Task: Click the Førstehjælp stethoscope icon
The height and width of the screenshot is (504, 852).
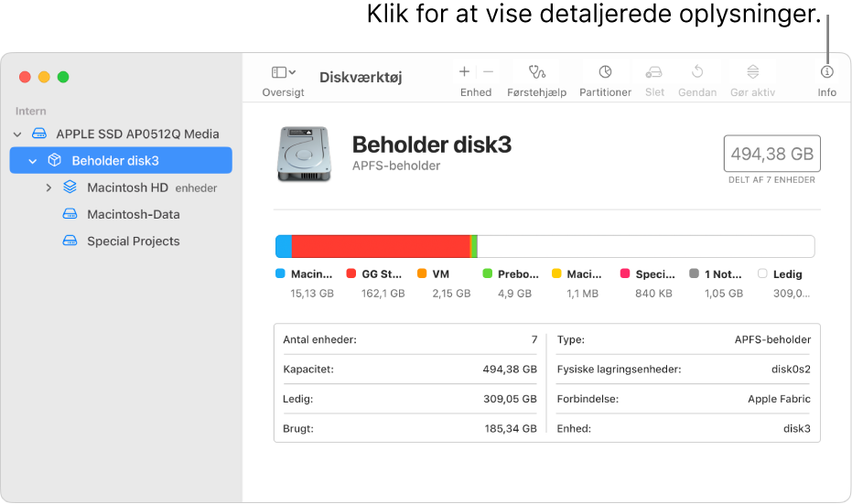Action: point(537,72)
